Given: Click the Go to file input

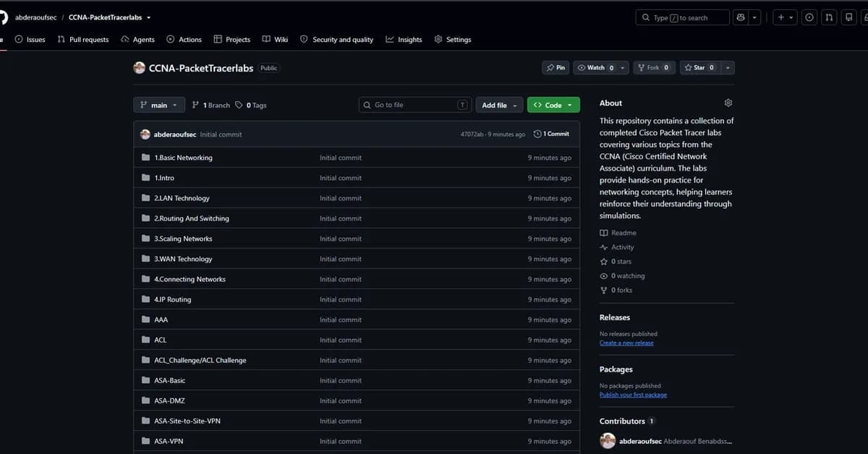Looking at the screenshot, I should pos(415,105).
